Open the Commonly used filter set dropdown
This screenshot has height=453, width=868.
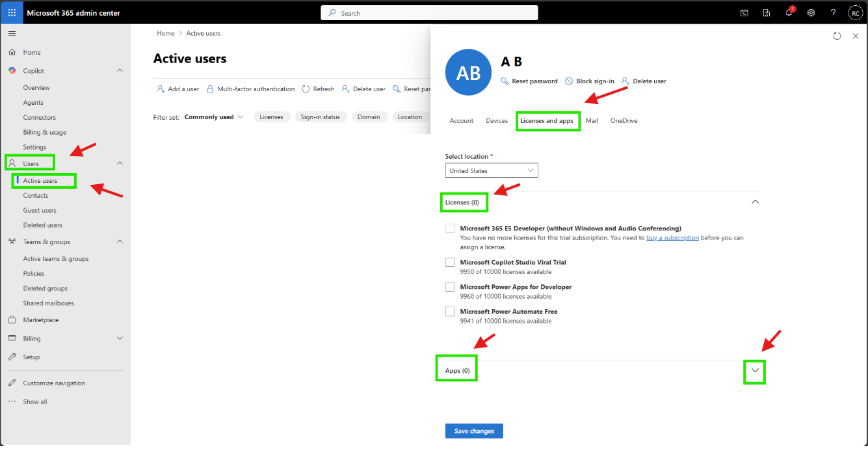point(214,117)
